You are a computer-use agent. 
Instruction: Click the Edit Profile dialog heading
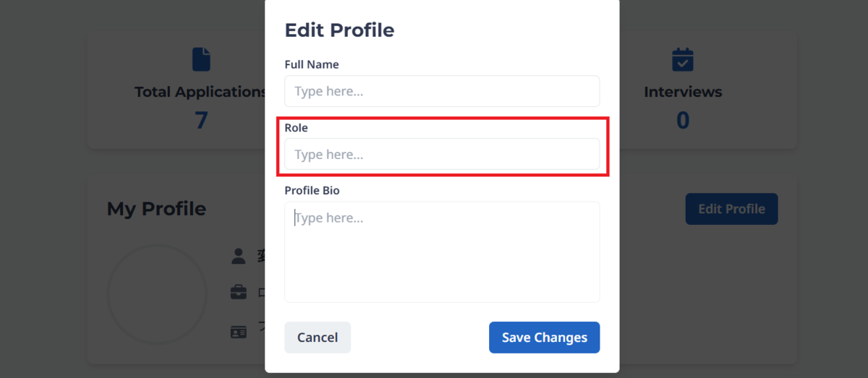click(x=339, y=30)
